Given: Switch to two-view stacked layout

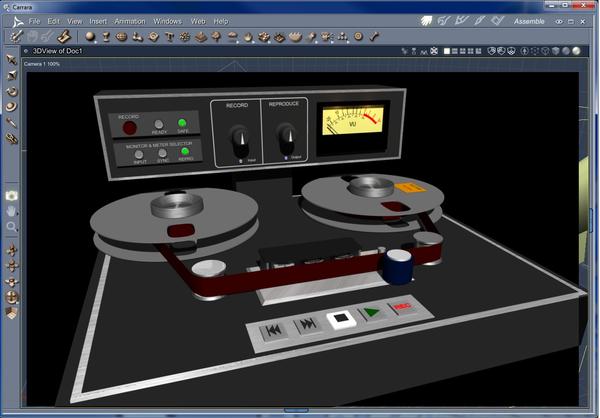Looking at the screenshot, I should pyautogui.click(x=455, y=51).
